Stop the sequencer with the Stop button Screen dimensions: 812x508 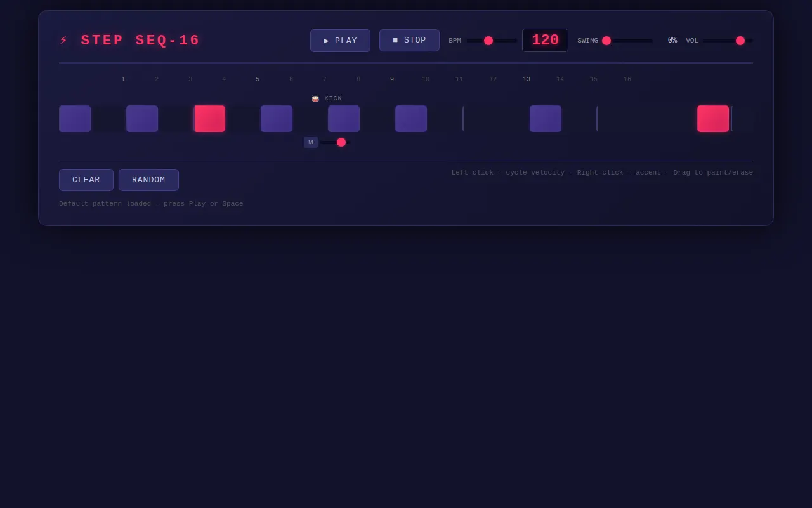(409, 40)
